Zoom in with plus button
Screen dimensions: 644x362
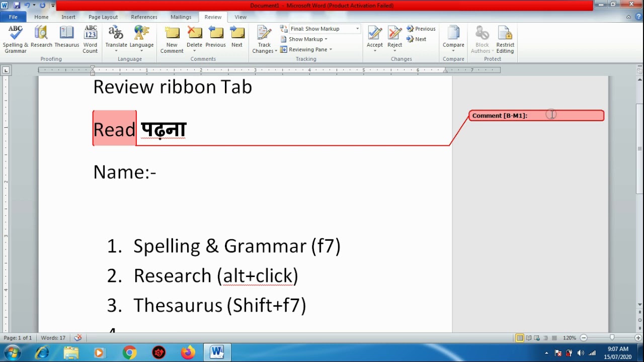(x=638, y=338)
